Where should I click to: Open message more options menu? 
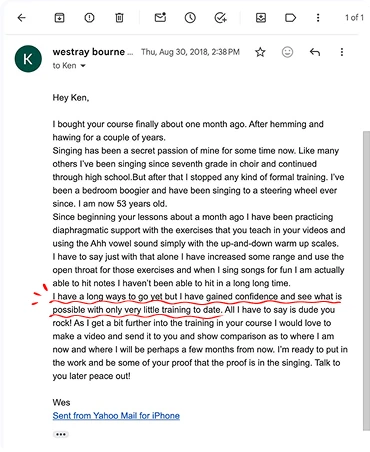pyautogui.click(x=342, y=52)
